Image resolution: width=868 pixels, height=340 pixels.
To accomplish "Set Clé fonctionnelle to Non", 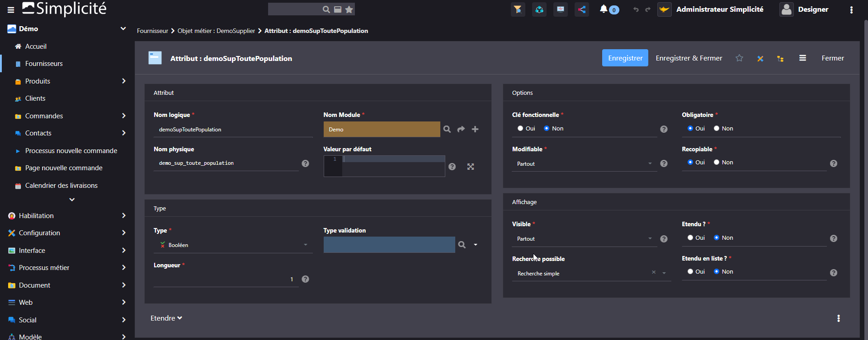I will 547,129.
